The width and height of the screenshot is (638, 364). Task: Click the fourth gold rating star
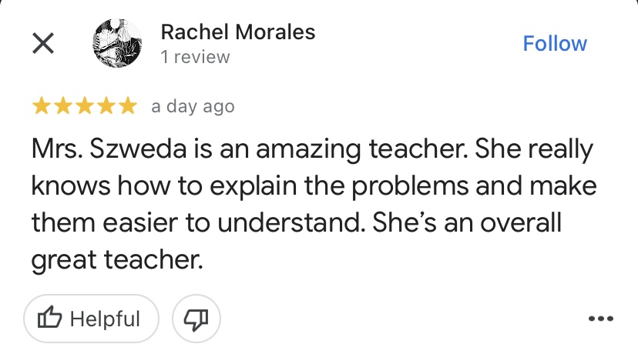coord(106,106)
